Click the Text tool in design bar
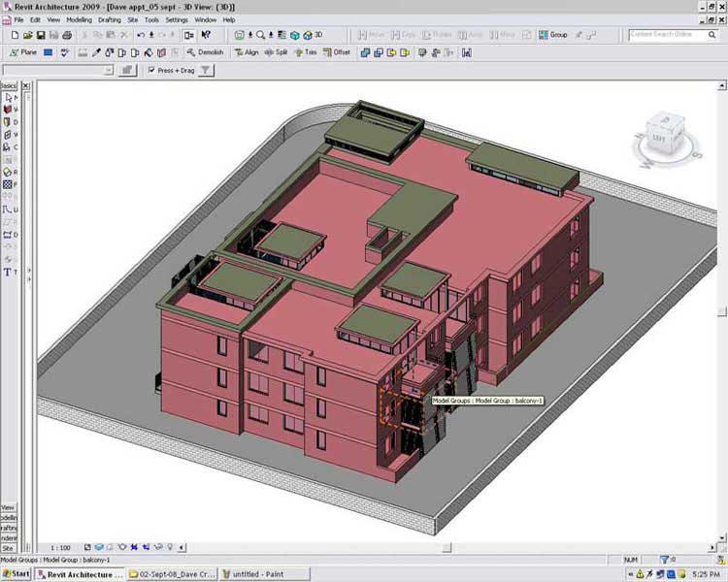728x582 pixels. [x=8, y=273]
